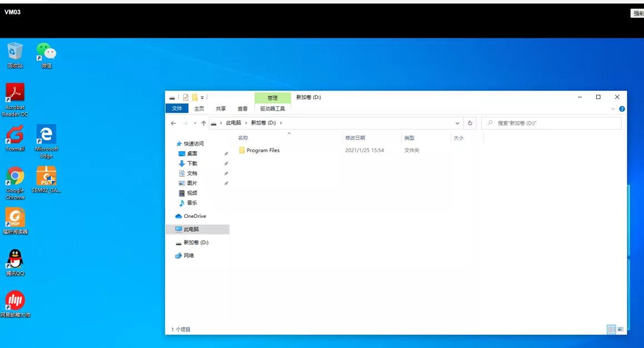The image size is (644, 348).
Task: Open the address bar history dropdown arrow
Action: (457, 123)
